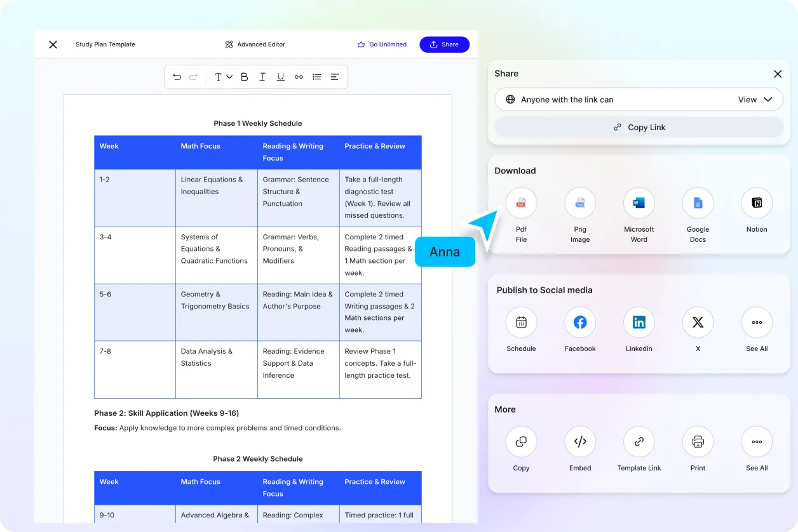Image resolution: width=798 pixels, height=532 pixels.
Task: Publish to Facebook
Action: click(580, 323)
